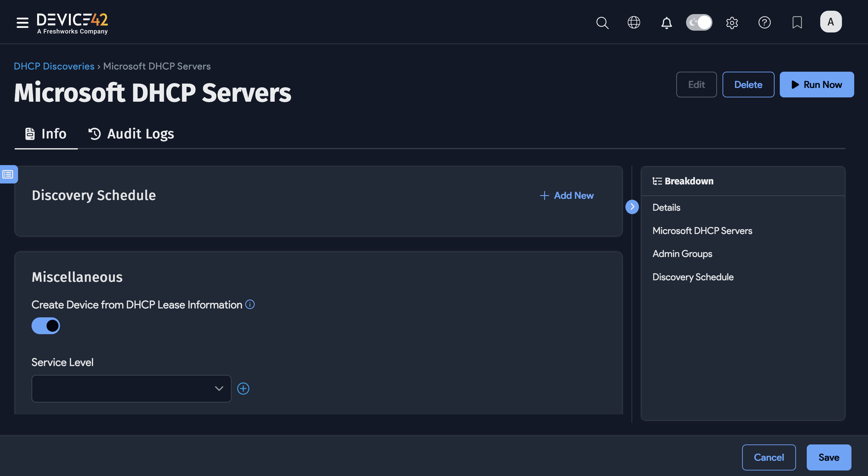Expand the hamburger navigation menu
Viewport: 868px width, 476px height.
point(22,23)
